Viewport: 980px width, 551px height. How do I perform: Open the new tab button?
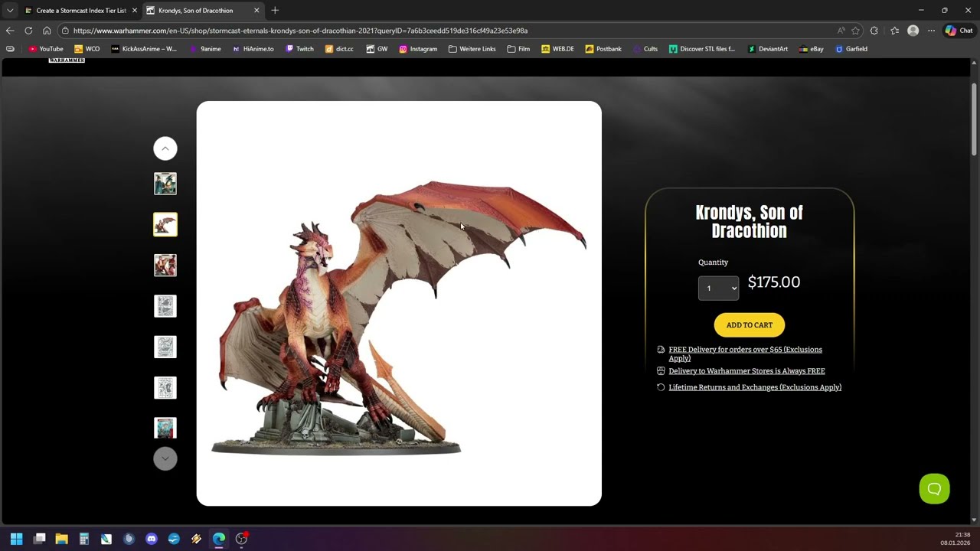click(275, 10)
